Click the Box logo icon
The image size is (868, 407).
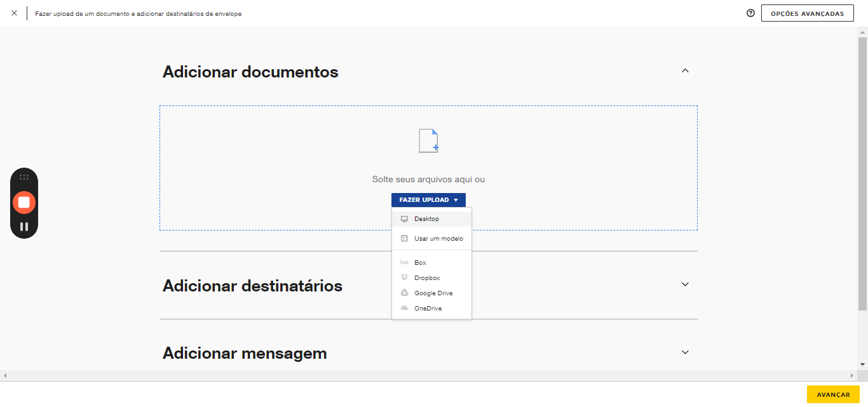[x=404, y=262]
